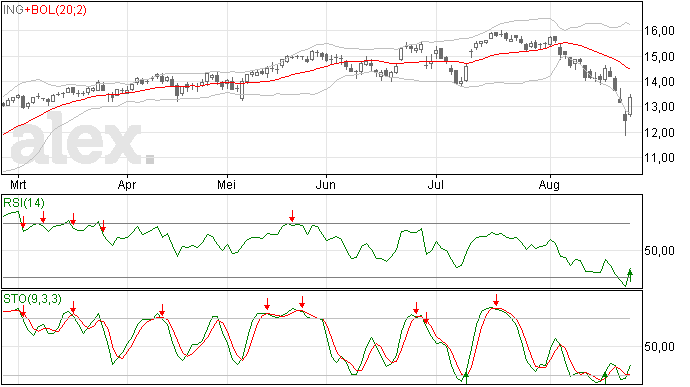Click the green buy arrow in RSI panel
The image size is (690, 387).
630,275
